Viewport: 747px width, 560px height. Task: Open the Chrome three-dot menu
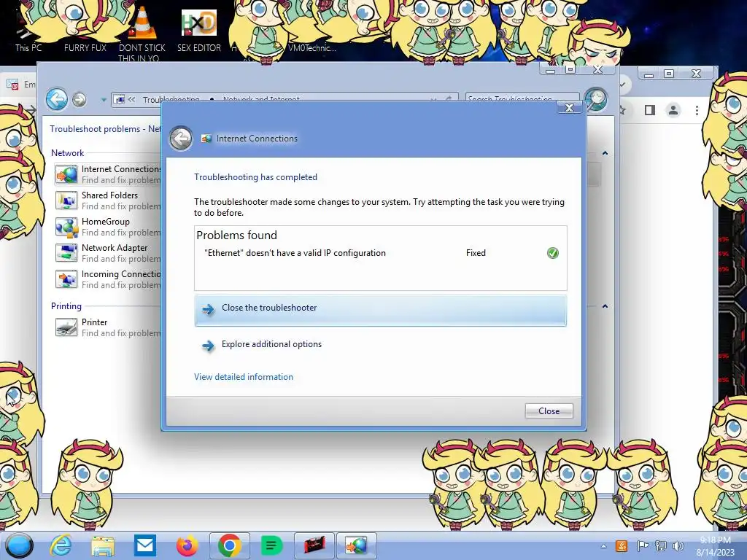697,111
